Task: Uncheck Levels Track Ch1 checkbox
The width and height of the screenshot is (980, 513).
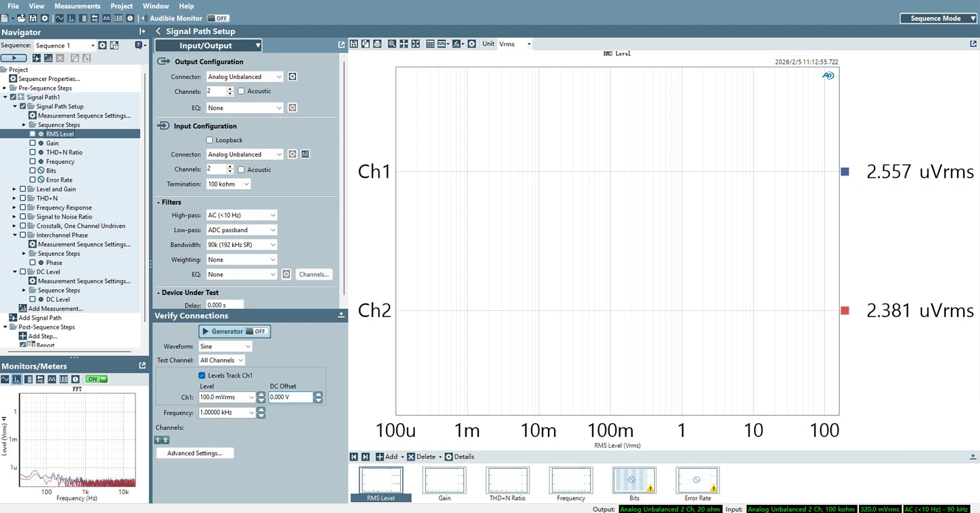Action: (202, 376)
